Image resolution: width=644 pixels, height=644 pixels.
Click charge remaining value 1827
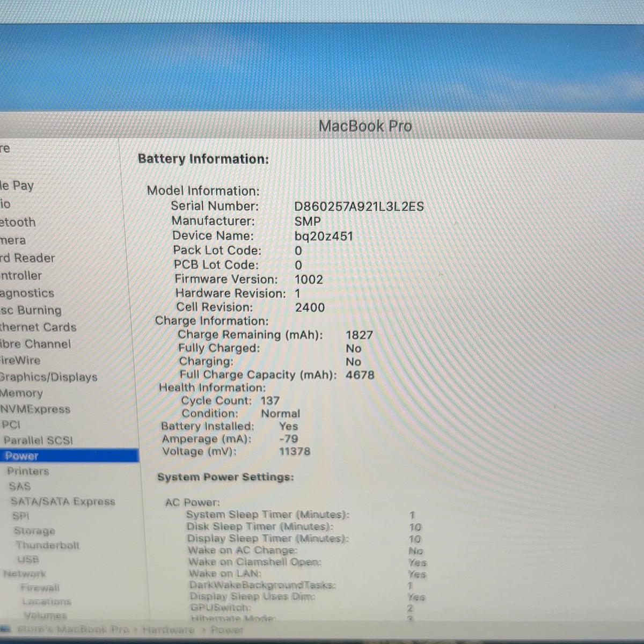[359, 335]
